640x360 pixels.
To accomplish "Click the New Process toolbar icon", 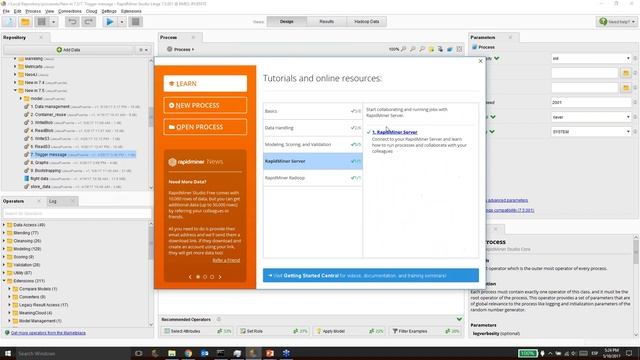I will point(9,22).
